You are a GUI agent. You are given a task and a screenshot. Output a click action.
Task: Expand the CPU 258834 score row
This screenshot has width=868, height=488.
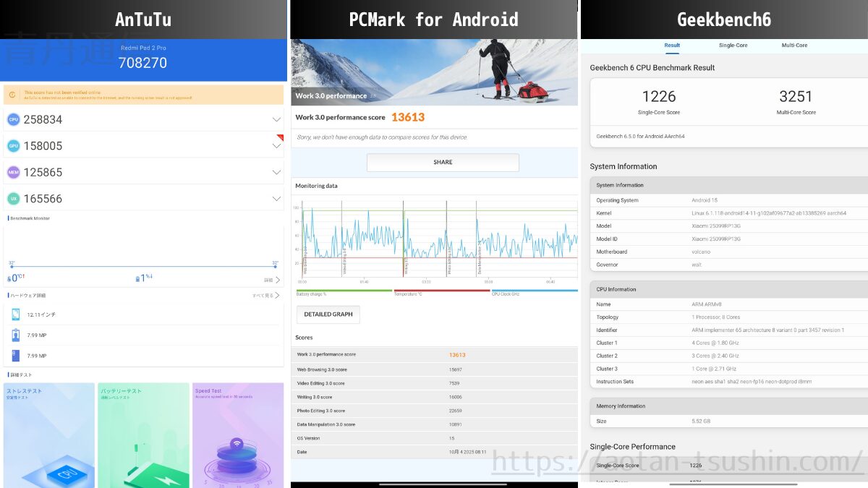pos(276,119)
